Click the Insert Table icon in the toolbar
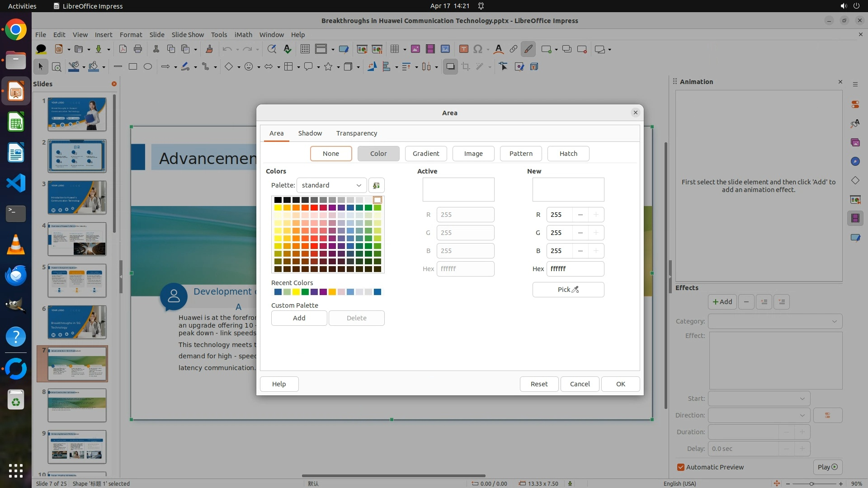This screenshot has height=488, width=868. tap(394, 49)
